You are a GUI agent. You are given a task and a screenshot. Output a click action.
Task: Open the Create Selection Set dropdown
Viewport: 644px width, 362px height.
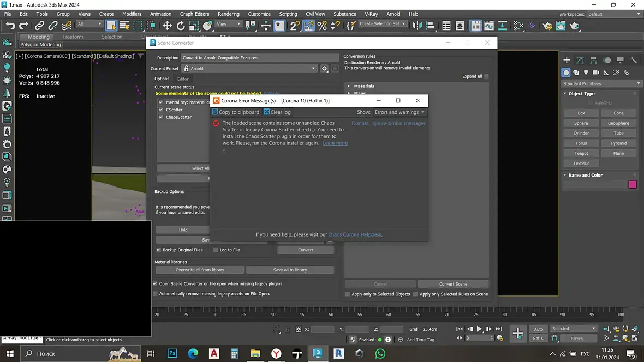point(382,24)
